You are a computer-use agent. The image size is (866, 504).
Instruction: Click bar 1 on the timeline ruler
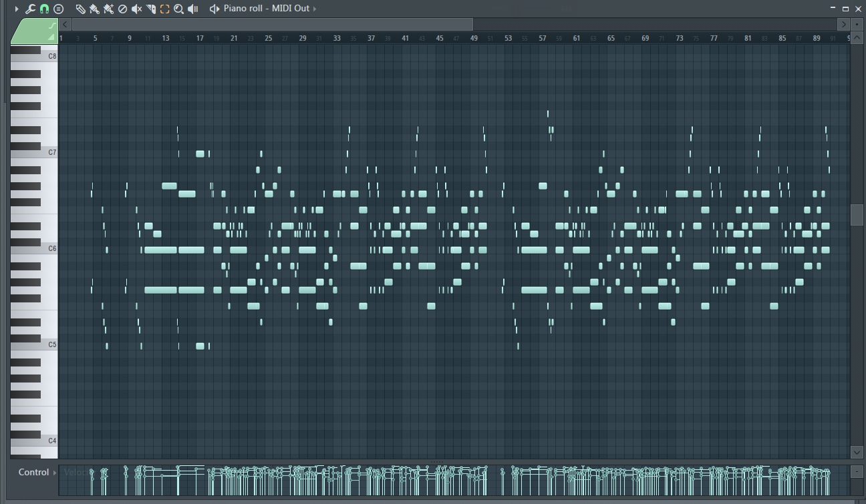tap(61, 38)
